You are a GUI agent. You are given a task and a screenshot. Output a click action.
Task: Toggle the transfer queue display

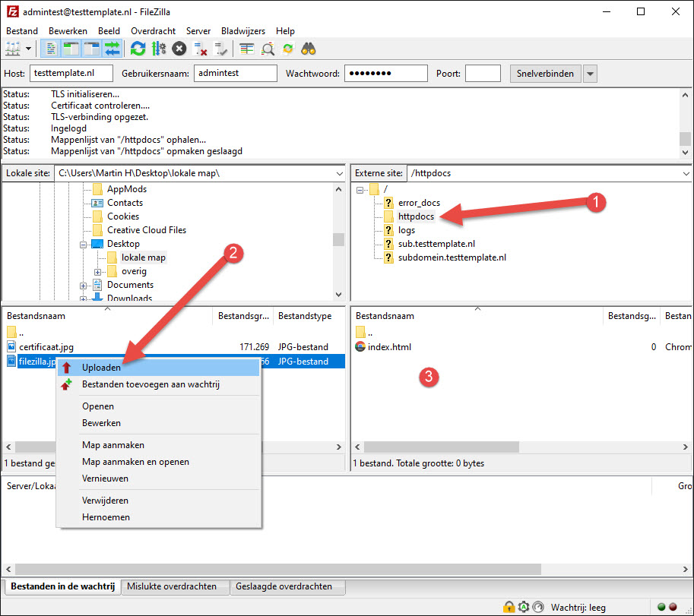[x=112, y=49]
